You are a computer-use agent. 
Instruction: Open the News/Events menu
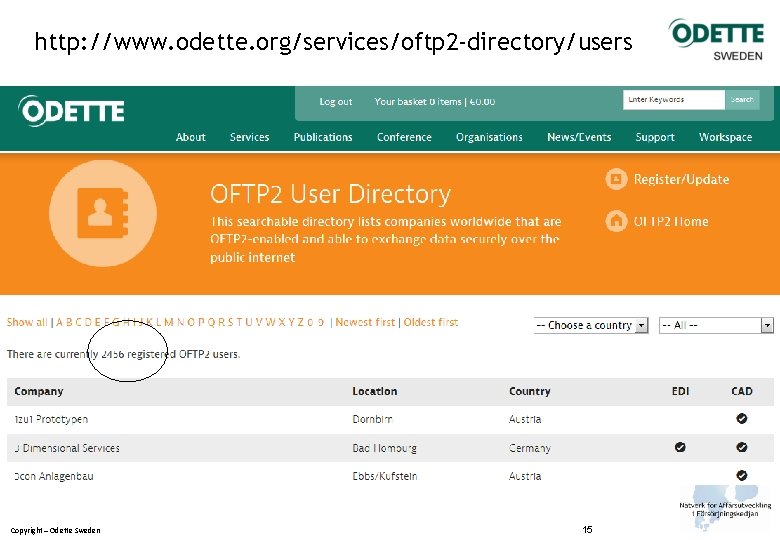(x=579, y=137)
